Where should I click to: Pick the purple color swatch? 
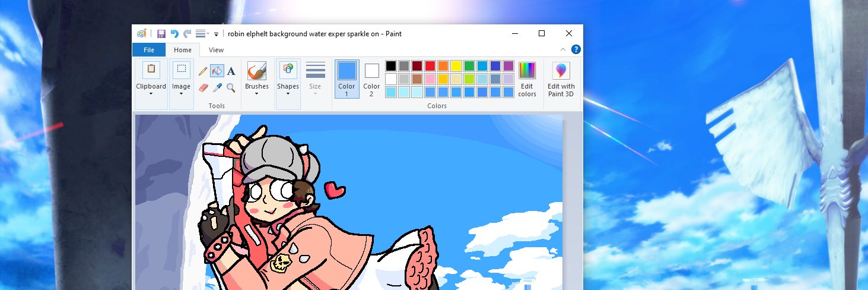[x=508, y=66]
